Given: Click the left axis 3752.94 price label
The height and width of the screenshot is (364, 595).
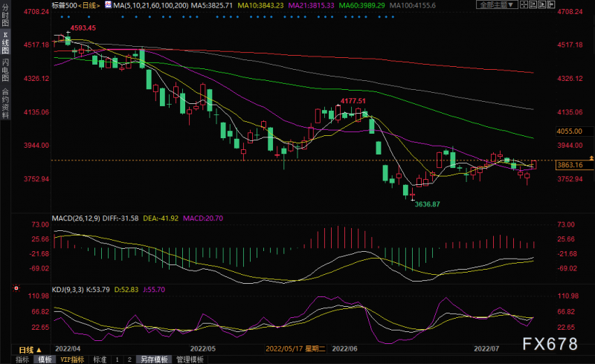Looking at the screenshot, I should coord(36,178).
